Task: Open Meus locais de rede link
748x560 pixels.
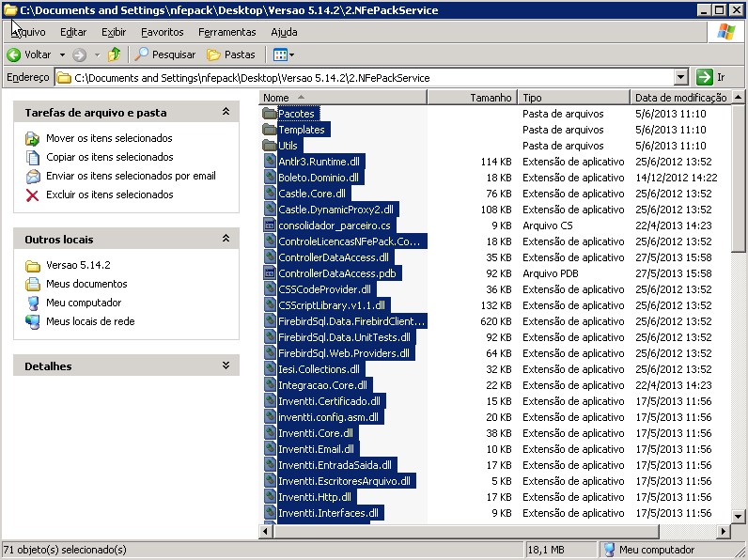Action: 90,321
